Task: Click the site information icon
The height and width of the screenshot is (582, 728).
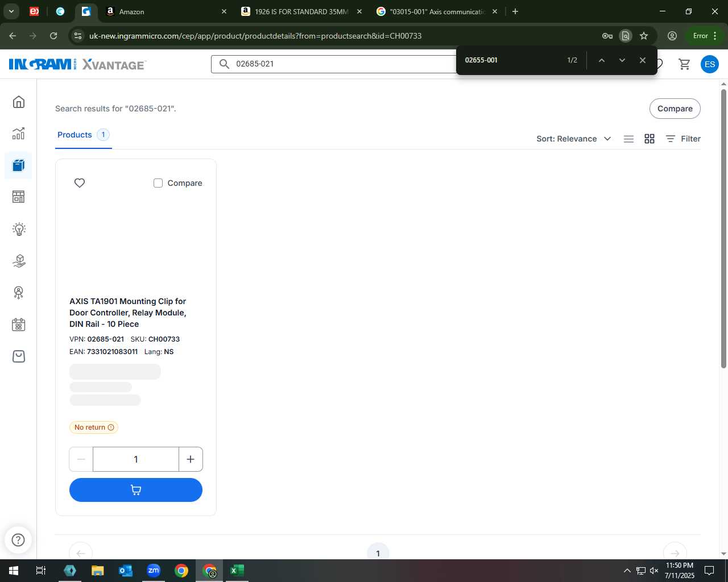Action: [x=78, y=36]
